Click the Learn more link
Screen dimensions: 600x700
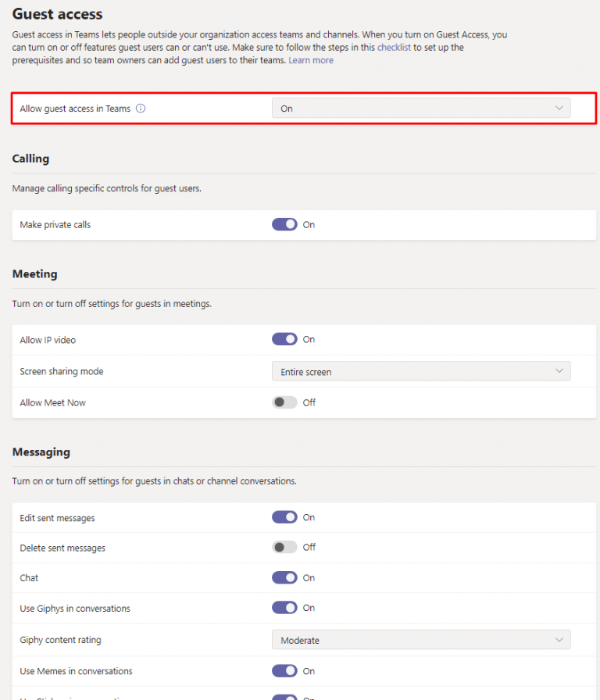click(x=311, y=60)
